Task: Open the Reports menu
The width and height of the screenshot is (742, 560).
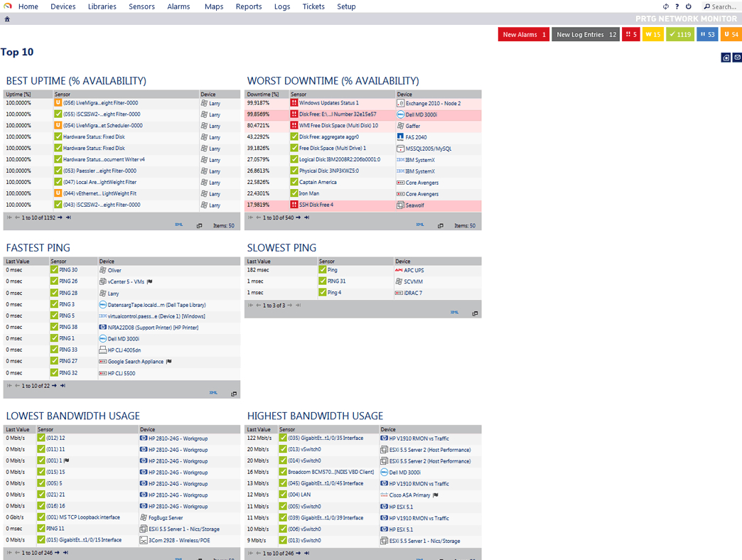Action: [x=249, y=6]
